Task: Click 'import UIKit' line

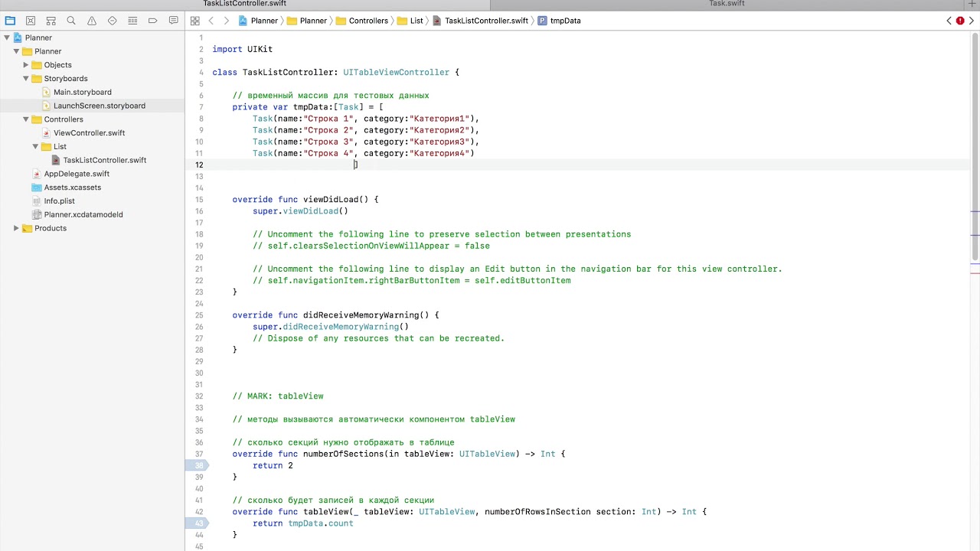Action: click(x=242, y=49)
